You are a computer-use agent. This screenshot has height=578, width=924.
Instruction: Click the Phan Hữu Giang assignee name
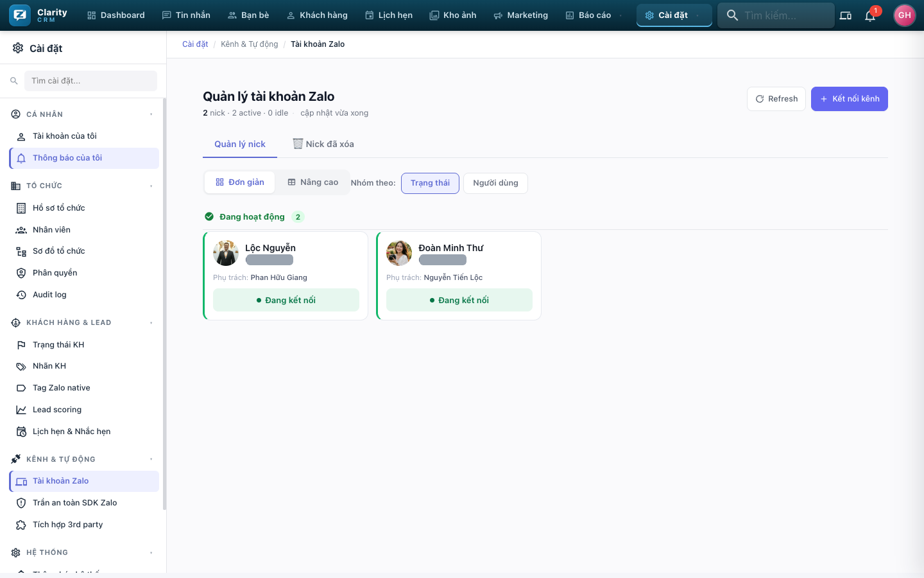pyautogui.click(x=279, y=277)
